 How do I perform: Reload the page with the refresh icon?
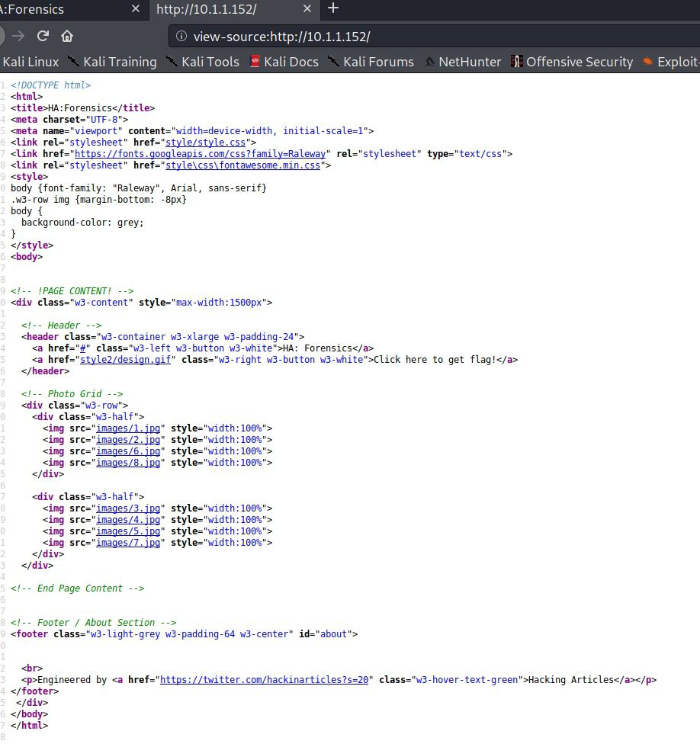pyautogui.click(x=43, y=36)
